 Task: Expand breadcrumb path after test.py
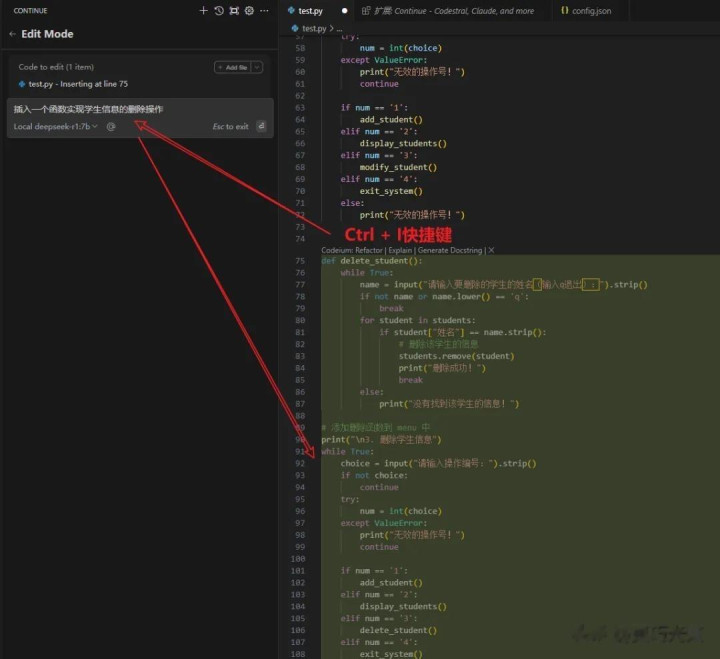point(331,29)
